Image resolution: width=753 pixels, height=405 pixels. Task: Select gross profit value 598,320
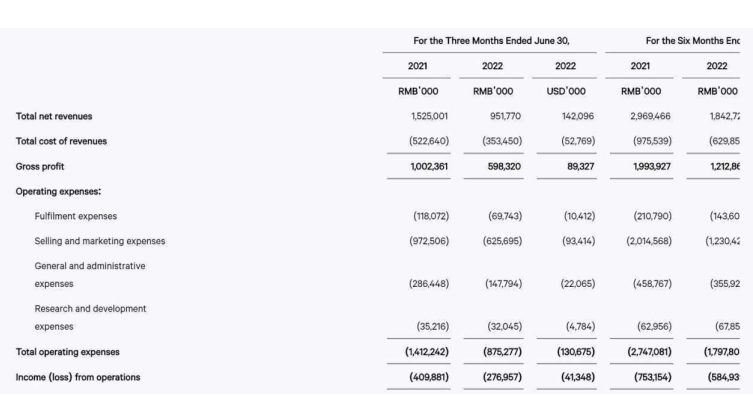[x=504, y=167]
